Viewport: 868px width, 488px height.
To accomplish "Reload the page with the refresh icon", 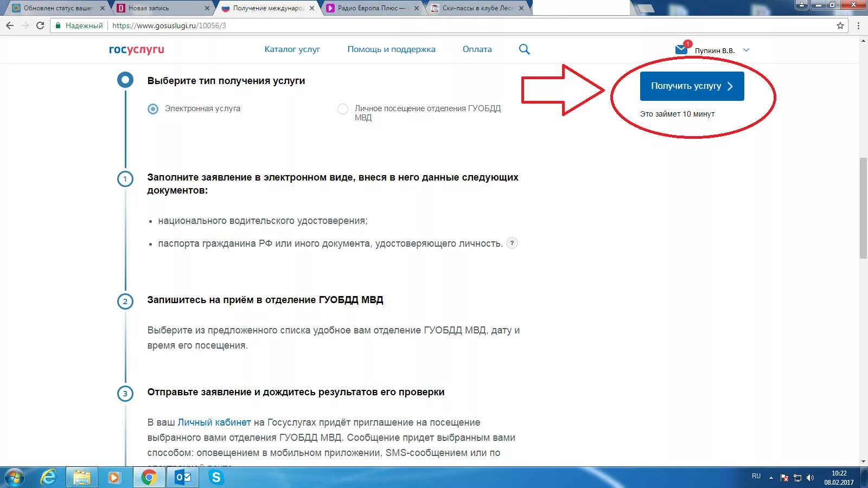I will (40, 25).
